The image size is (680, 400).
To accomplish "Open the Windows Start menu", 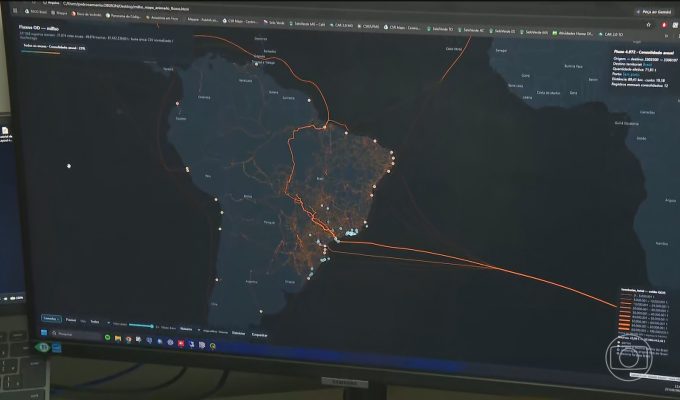I will tap(44, 332).
